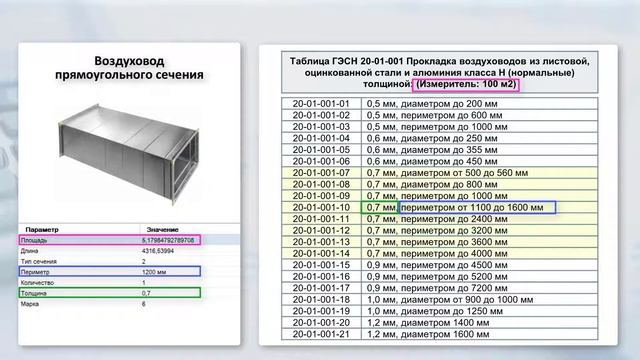Select code cell 20-01-001-13
The width and height of the screenshot is (640, 360).
coord(321,242)
